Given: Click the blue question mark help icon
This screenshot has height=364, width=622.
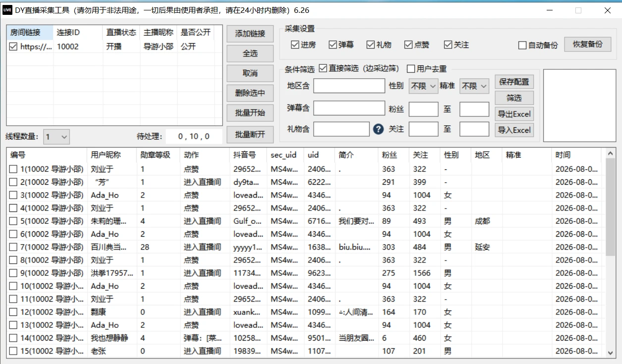Looking at the screenshot, I should 378,130.
